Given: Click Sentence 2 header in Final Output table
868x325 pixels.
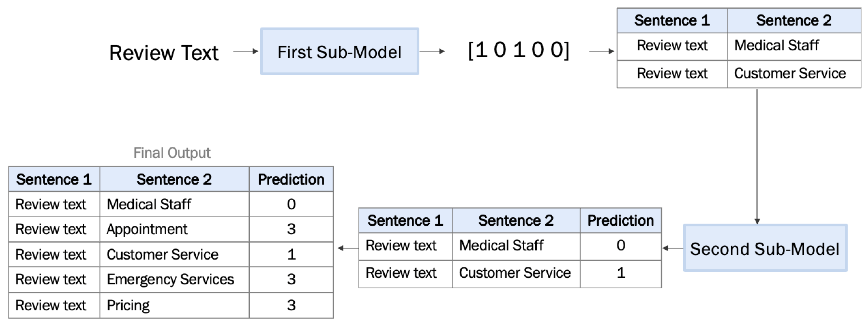Looking at the screenshot, I should click(174, 180).
